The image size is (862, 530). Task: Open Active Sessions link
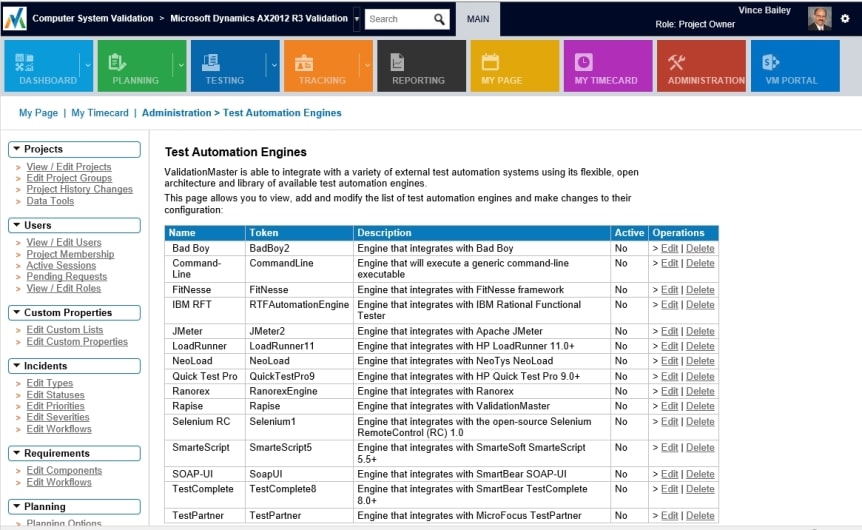(x=61, y=265)
